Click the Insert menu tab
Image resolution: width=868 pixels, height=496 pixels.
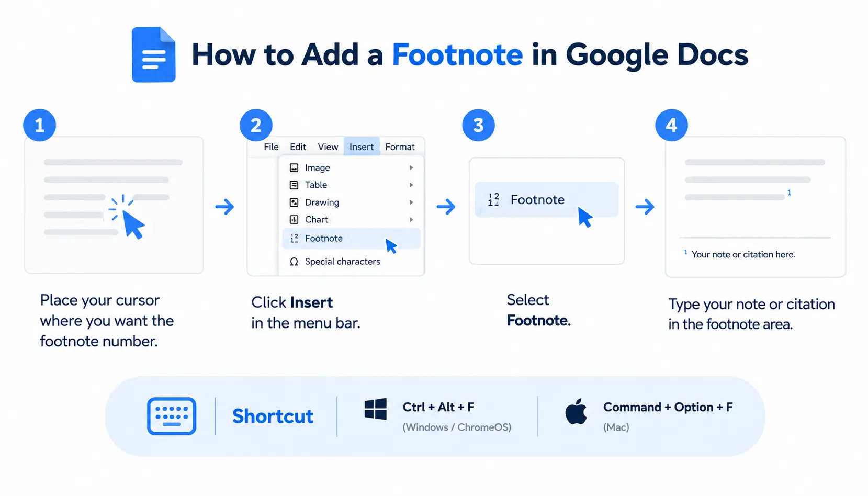coord(362,147)
